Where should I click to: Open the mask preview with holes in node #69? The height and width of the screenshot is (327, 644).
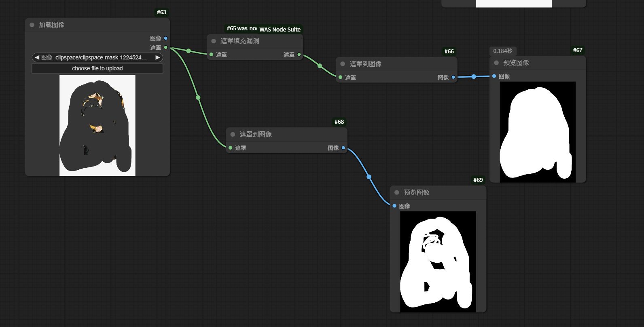(438, 262)
